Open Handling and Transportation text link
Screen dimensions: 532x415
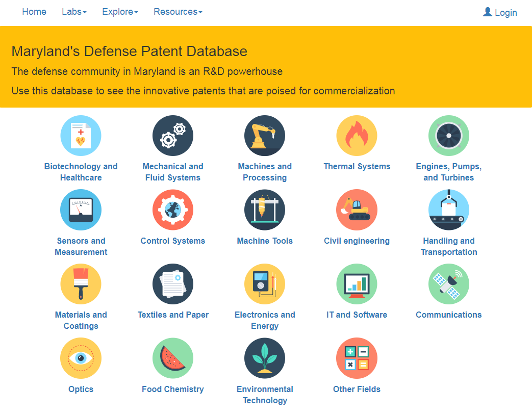448,246
